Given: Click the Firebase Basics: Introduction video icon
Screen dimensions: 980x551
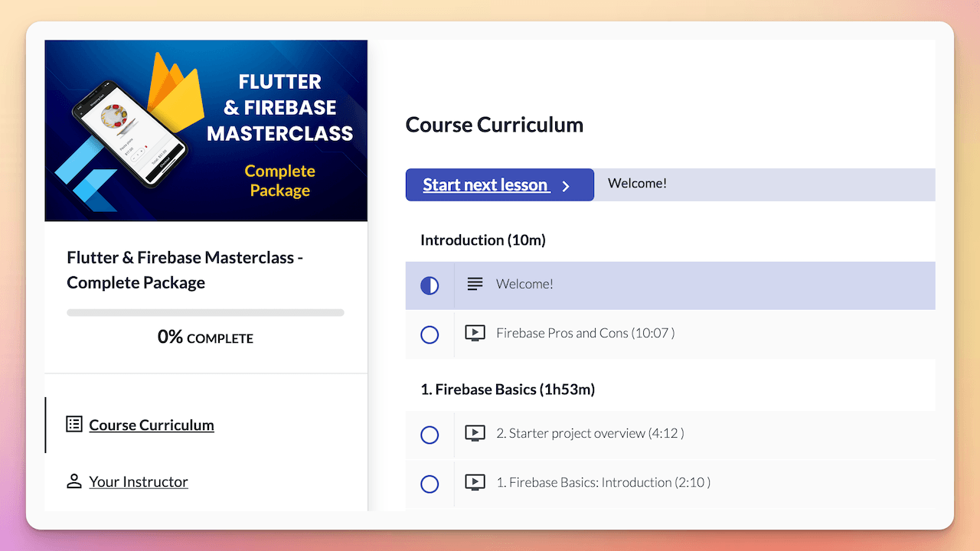Looking at the screenshot, I should point(475,482).
